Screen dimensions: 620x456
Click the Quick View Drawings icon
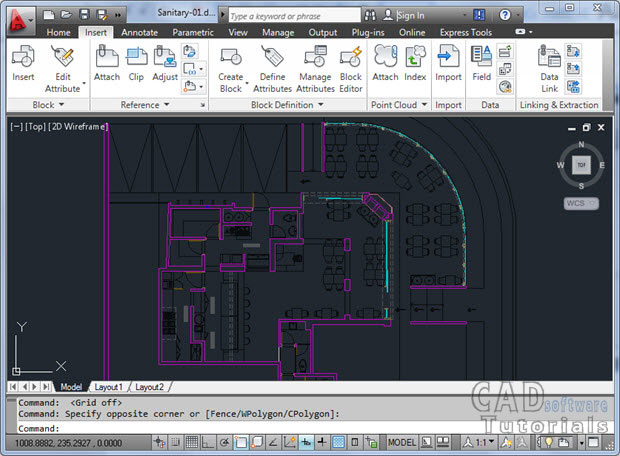[x=442, y=442]
